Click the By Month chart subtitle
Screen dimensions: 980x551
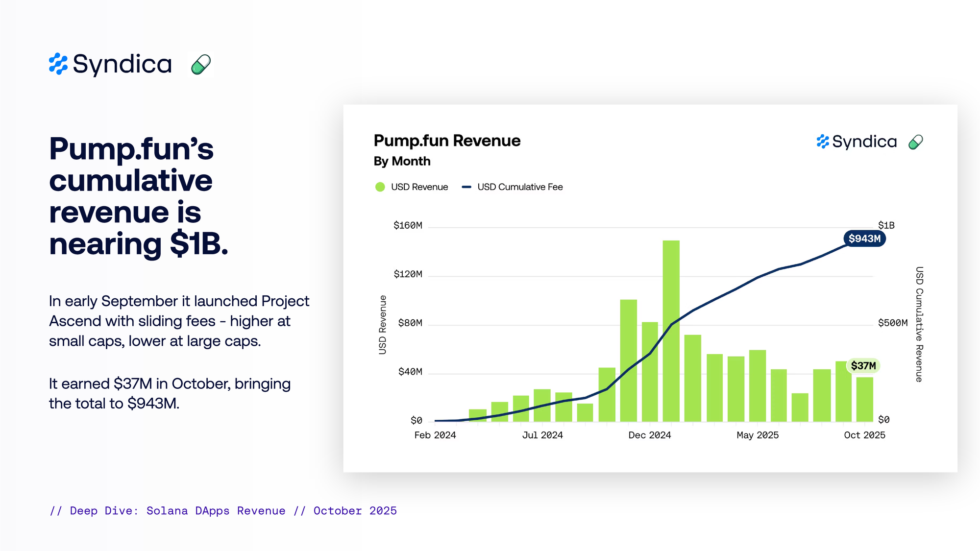click(x=402, y=161)
